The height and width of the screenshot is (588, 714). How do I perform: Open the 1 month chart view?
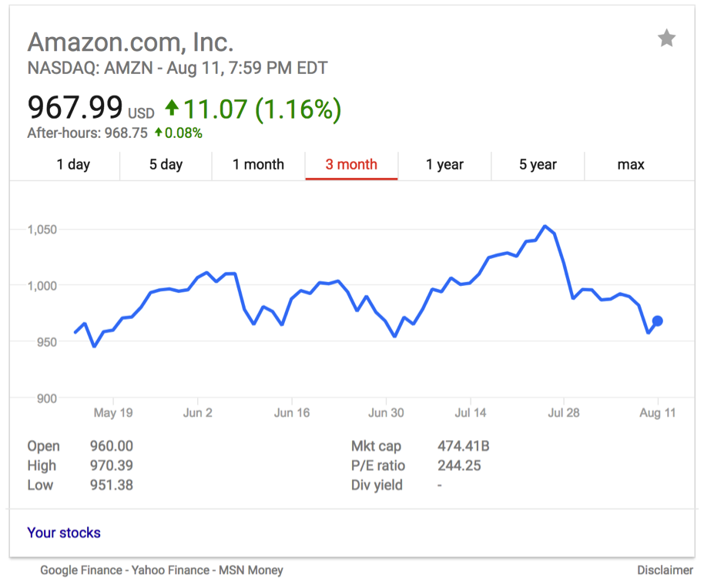[x=258, y=164]
